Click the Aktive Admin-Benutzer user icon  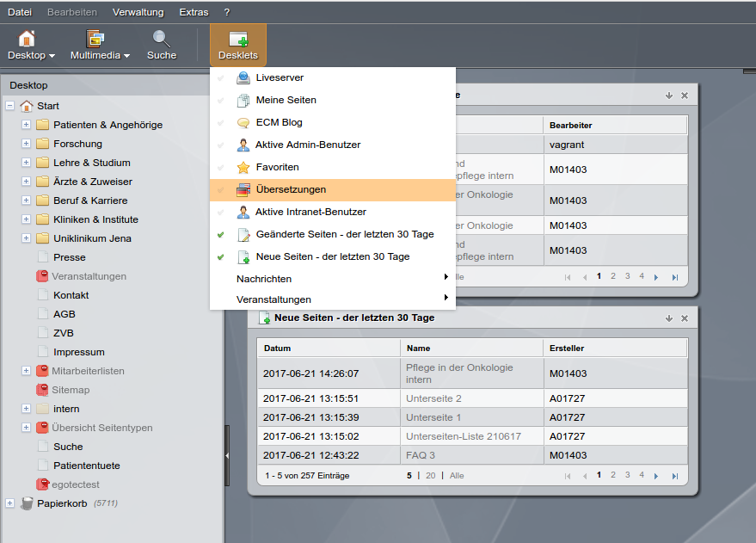click(243, 145)
